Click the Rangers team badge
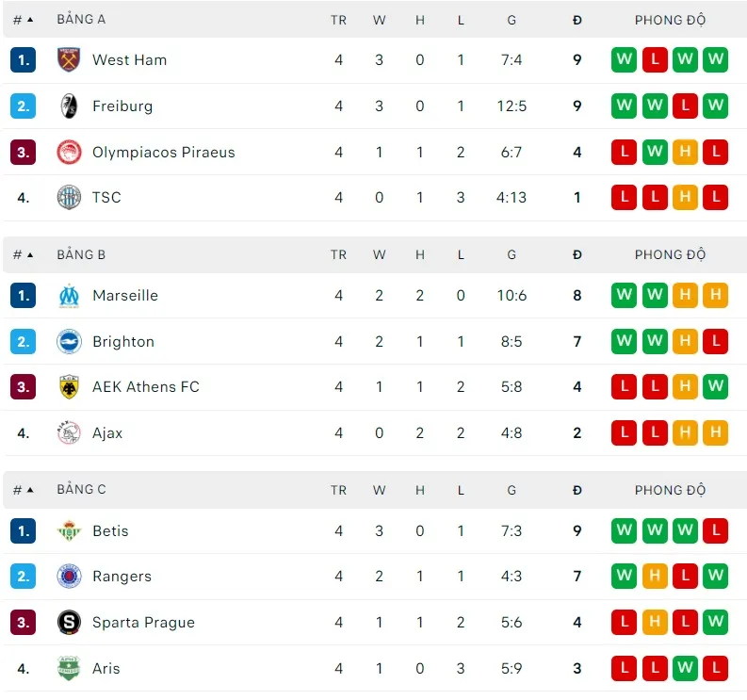Viewport: 747px width, 700px height. (x=69, y=576)
